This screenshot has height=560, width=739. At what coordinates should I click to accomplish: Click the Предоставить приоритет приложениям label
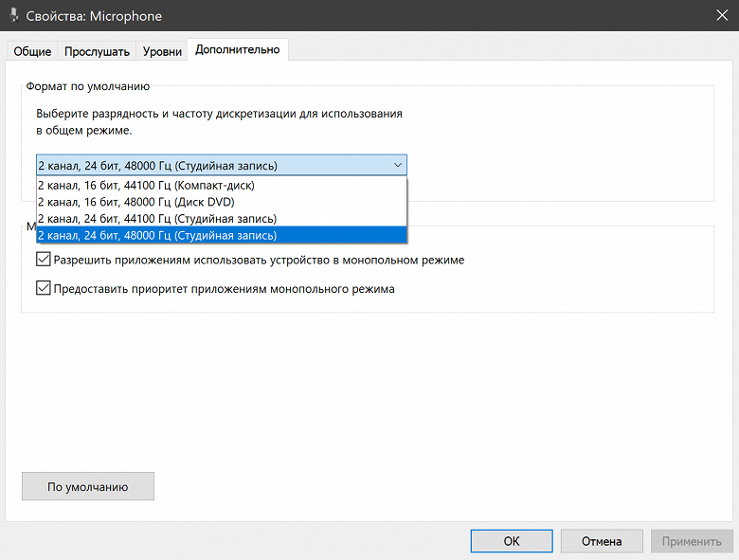(224, 289)
